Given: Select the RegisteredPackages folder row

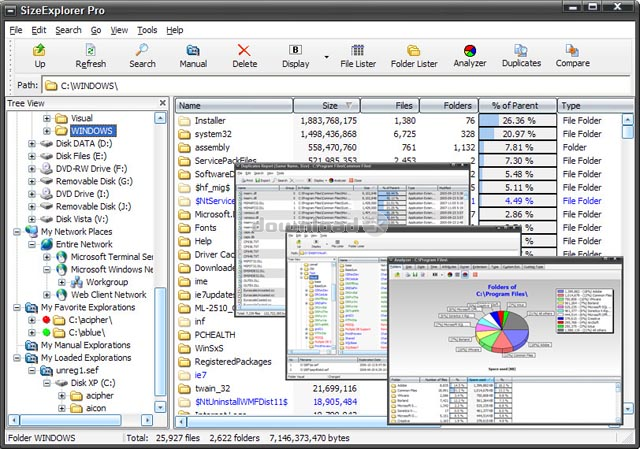Looking at the screenshot, I should point(233,362).
